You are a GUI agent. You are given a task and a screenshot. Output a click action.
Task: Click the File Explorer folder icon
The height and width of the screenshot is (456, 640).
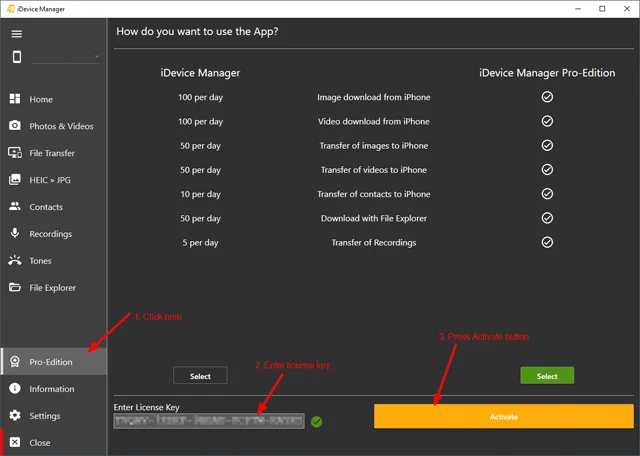coord(15,287)
